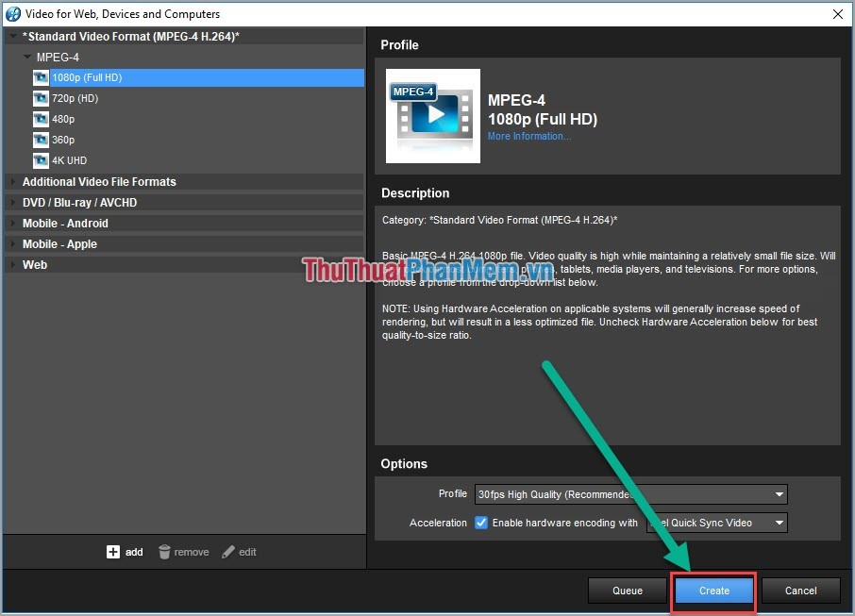Click the MPEG-4 badge on the preview image
The image size is (855, 616).
click(x=412, y=92)
